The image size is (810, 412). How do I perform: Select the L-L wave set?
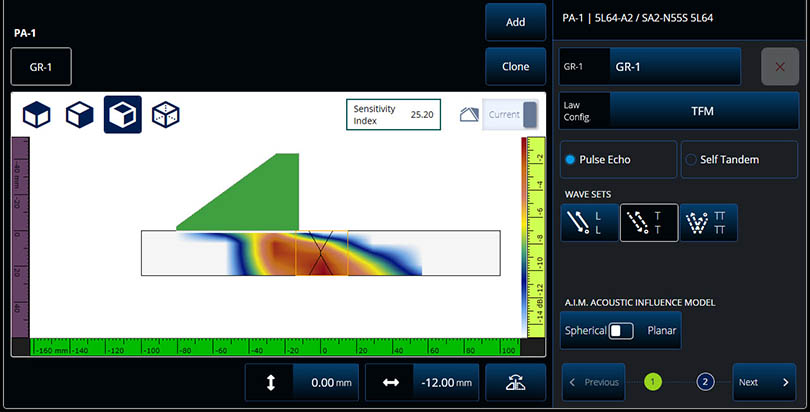[590, 224]
